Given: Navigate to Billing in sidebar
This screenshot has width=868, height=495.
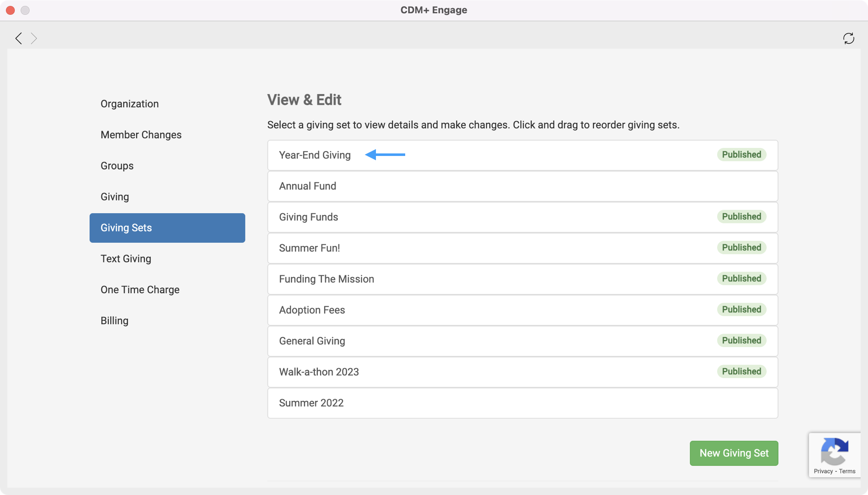Looking at the screenshot, I should coord(114,320).
